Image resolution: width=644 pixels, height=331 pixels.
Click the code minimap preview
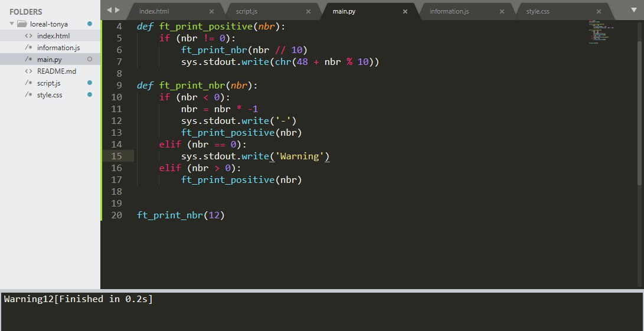point(600,32)
